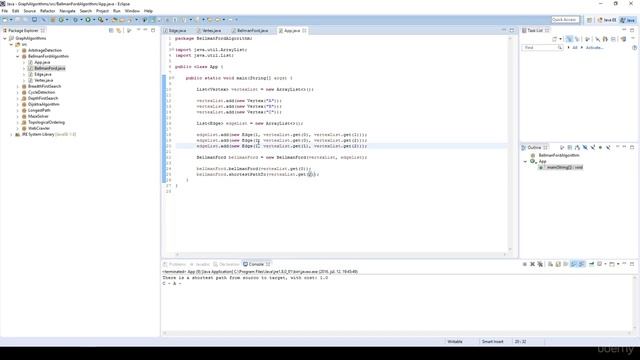
Task: Switch to Vertex.java editor tab
Action: (209, 31)
